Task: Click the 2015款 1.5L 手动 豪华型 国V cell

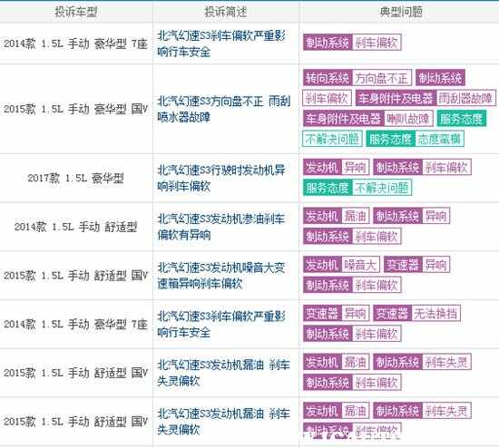Action: pyautogui.click(x=75, y=109)
